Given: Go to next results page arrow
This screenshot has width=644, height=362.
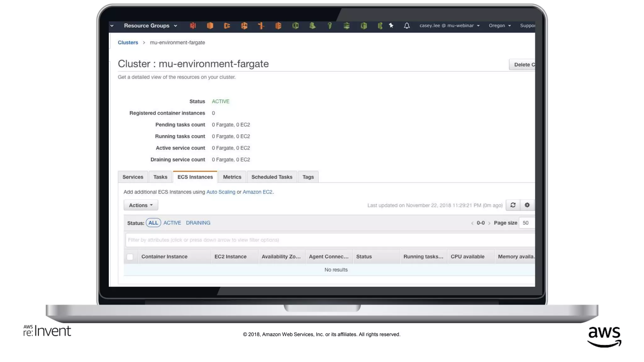Looking at the screenshot, I should (489, 223).
